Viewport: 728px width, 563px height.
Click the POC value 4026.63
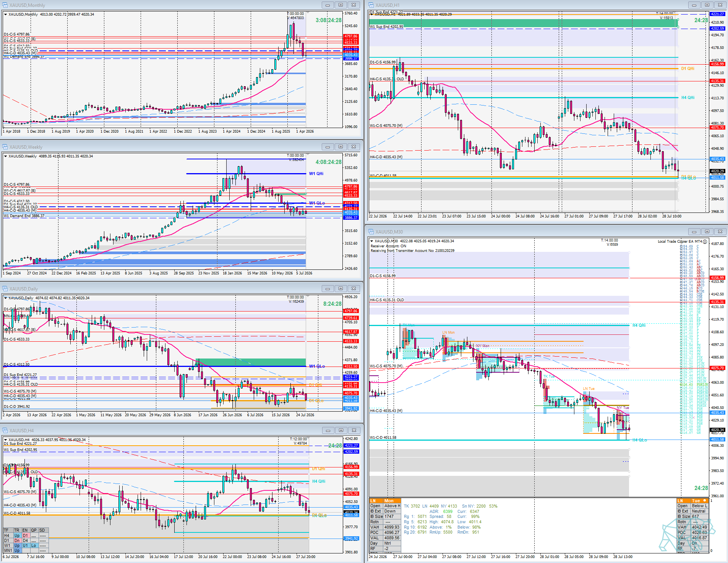[x=699, y=533]
